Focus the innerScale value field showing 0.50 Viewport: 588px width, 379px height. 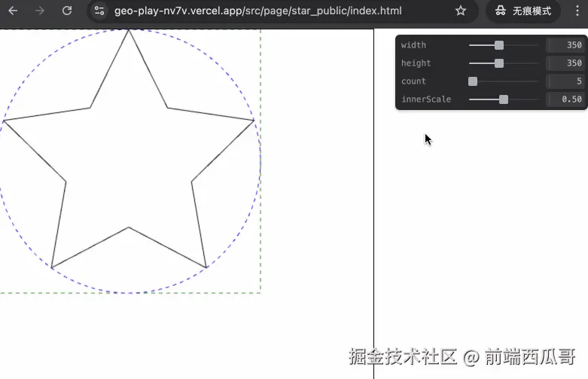tap(566, 99)
